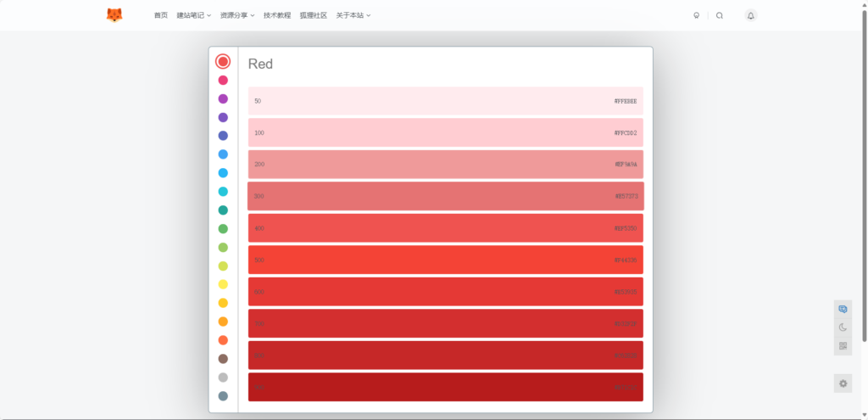868x420 pixels.
Task: Open the lightbulb icon in top bar
Action: [697, 15]
